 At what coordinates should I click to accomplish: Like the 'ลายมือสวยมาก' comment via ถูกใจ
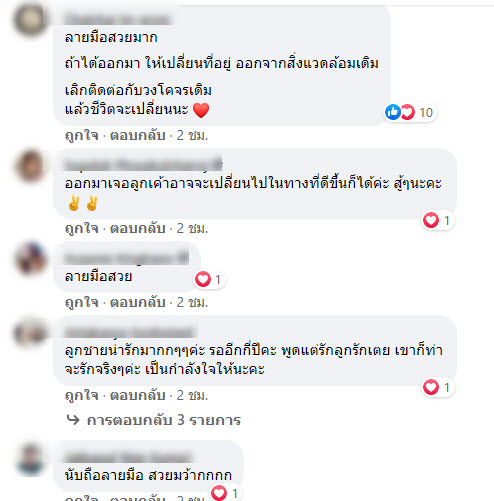(x=82, y=135)
